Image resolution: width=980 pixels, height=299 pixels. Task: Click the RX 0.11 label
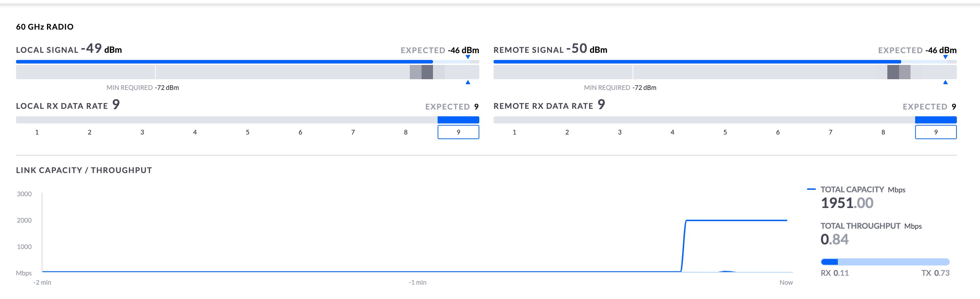click(835, 273)
